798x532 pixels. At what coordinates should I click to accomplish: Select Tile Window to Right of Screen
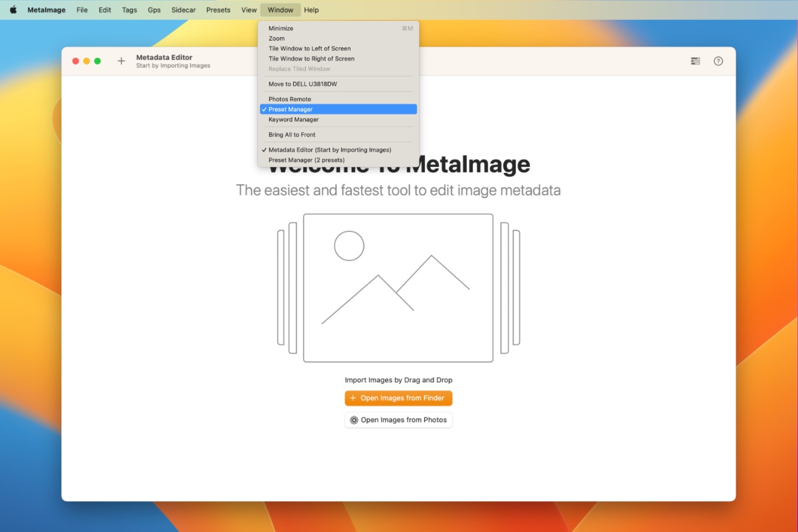338,59
